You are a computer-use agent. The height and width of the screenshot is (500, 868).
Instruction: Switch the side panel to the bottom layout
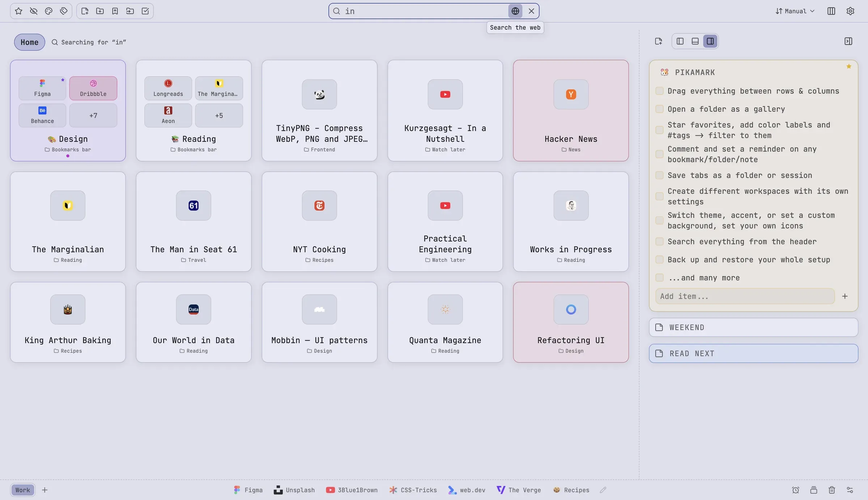[695, 41]
